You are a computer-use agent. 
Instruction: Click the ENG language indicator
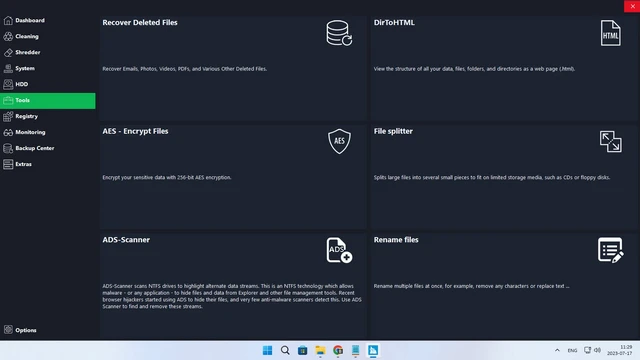pos(572,350)
